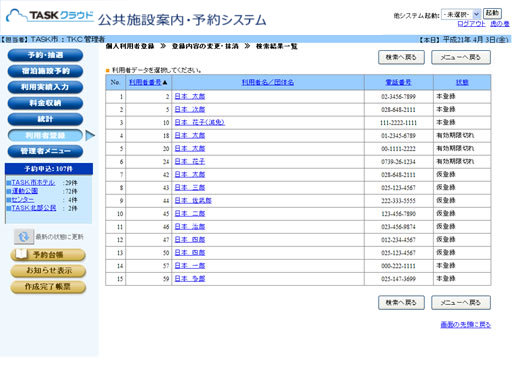Screen dimensions: 512x384
Task: Open the 宿泊施設予約 menu
Action: tap(45, 71)
